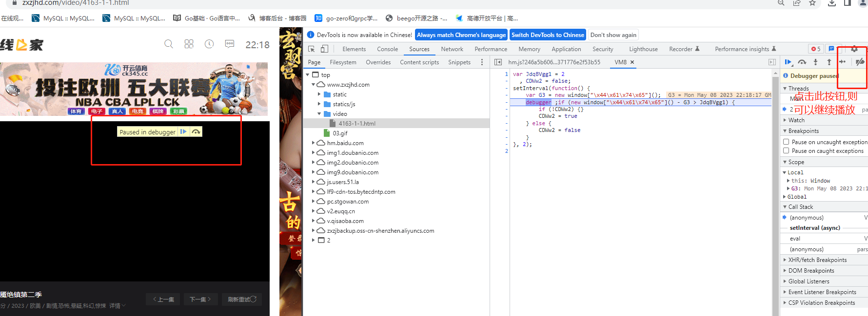Step over the next function call
This screenshot has height=316, width=868.
point(802,62)
